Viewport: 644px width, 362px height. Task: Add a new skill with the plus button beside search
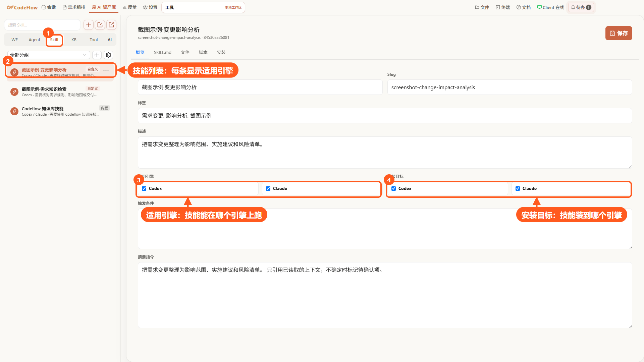[89, 25]
